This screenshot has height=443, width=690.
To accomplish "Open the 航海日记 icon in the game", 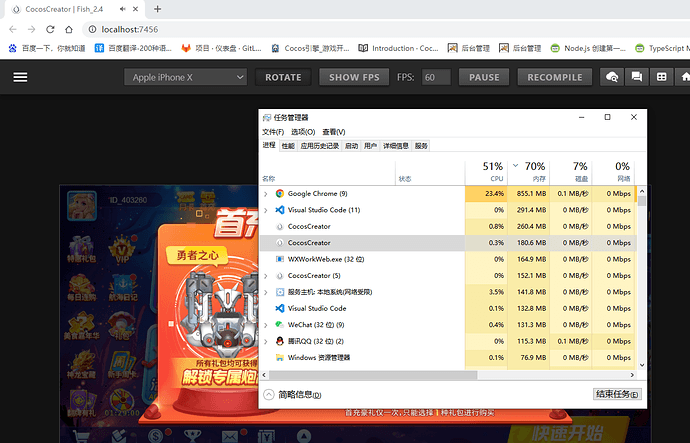I will [122, 288].
